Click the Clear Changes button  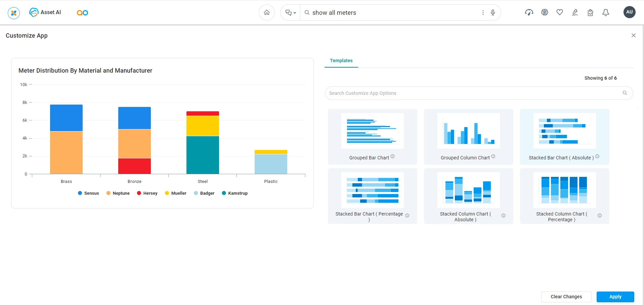[x=566, y=297]
